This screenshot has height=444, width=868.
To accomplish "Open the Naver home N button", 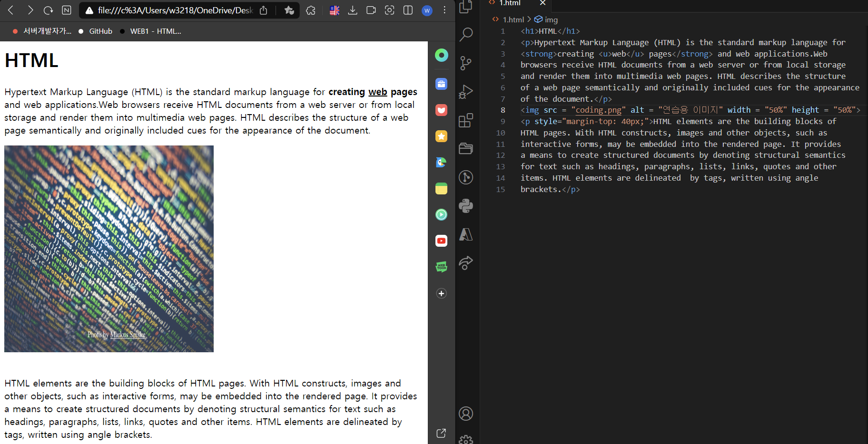I will (67, 10).
